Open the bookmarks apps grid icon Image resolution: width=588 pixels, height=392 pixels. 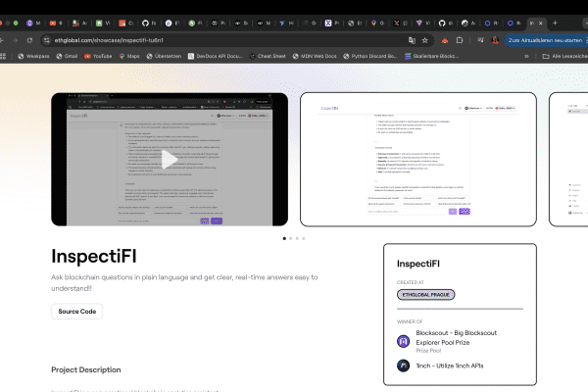pyautogui.click(x=3, y=56)
